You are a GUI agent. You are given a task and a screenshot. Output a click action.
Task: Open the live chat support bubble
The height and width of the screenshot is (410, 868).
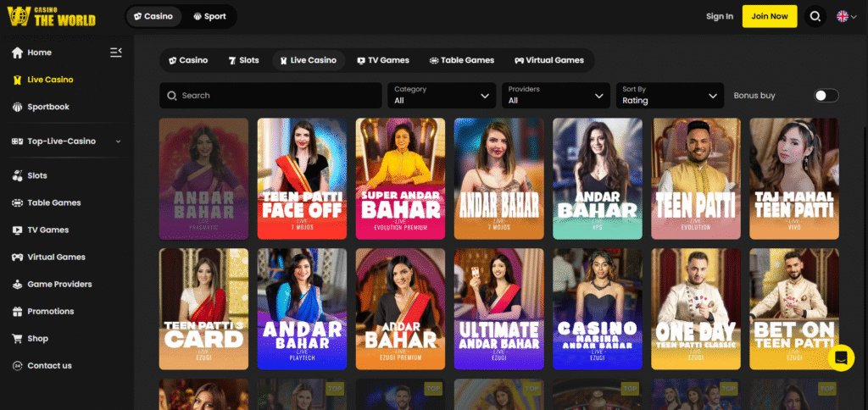[841, 357]
